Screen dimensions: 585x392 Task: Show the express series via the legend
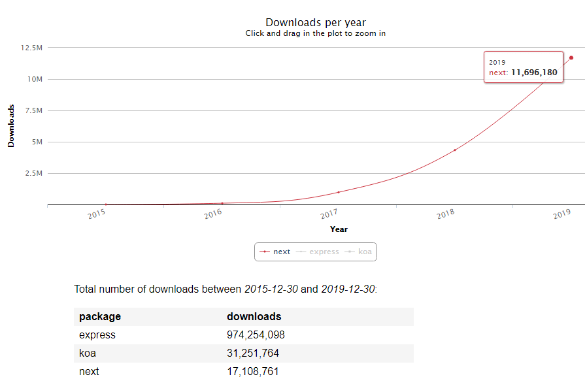pos(318,252)
